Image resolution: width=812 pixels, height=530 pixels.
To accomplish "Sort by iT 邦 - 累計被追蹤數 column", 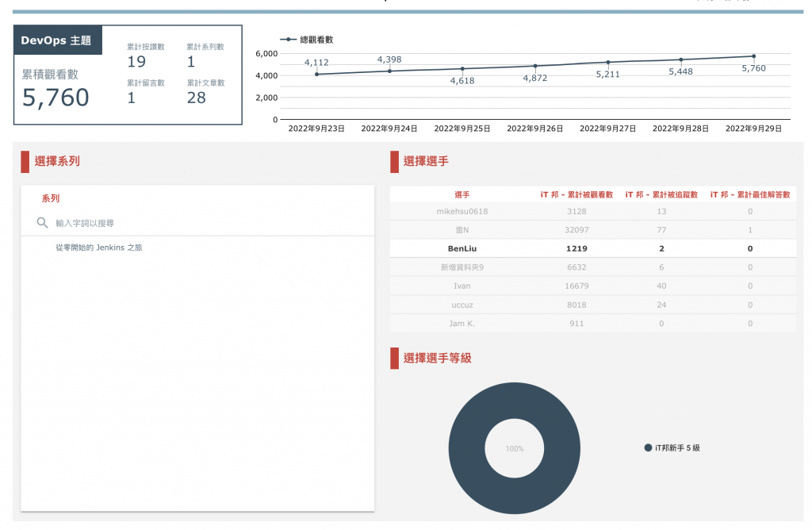I will pyautogui.click(x=661, y=195).
